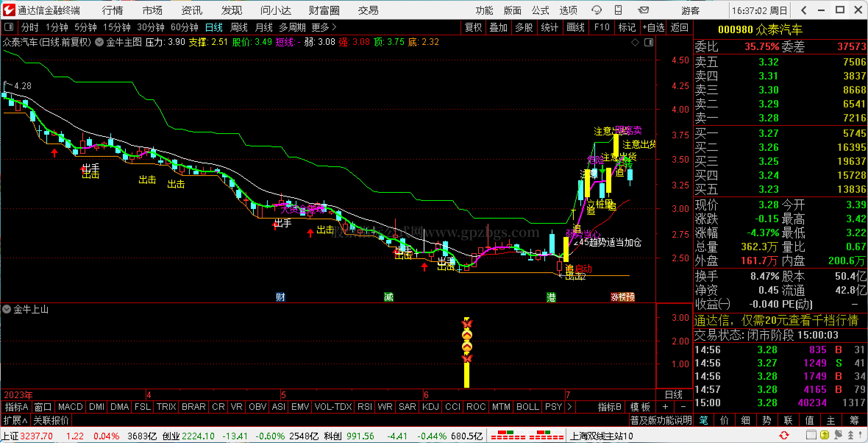Open the headset customer service icon

[597, 10]
